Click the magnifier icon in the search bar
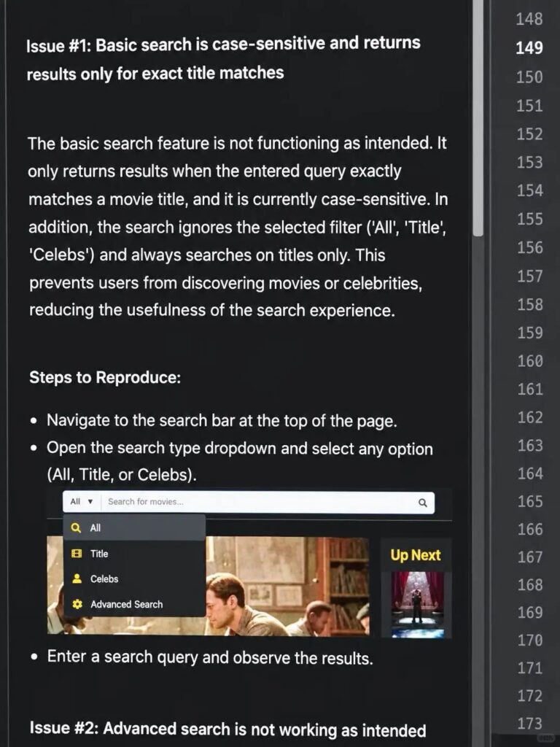 click(422, 503)
